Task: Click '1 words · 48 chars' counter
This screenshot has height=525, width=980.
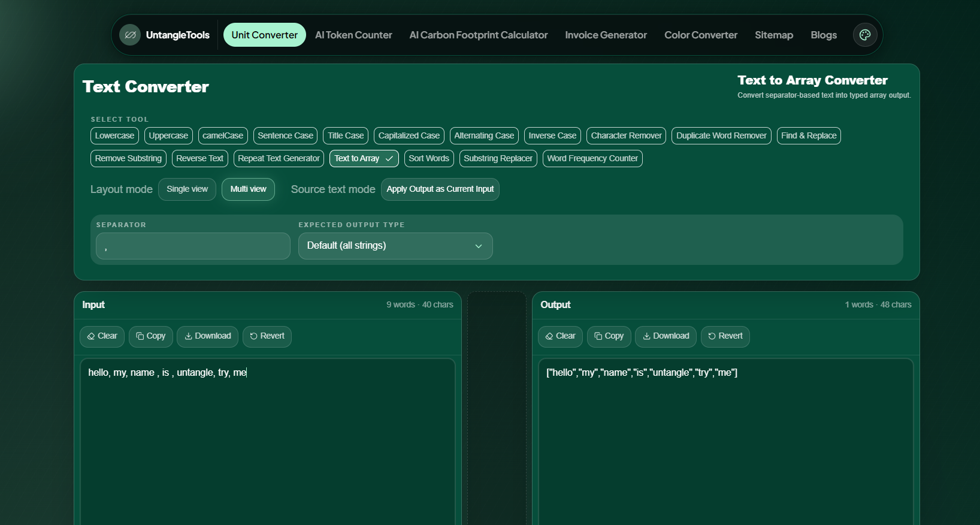Action: [x=878, y=305]
